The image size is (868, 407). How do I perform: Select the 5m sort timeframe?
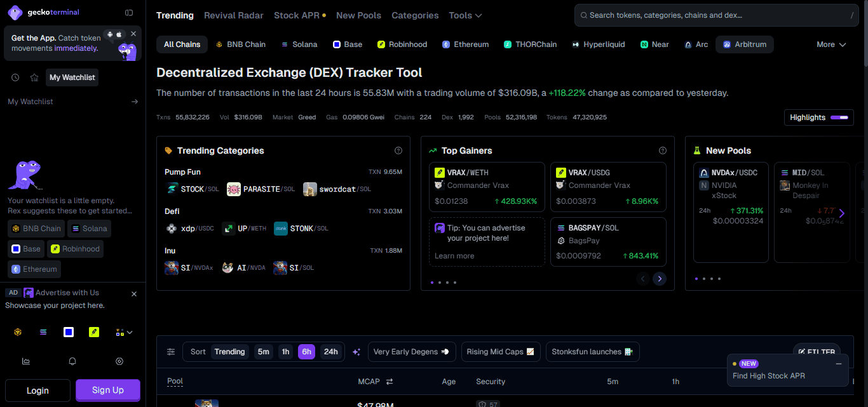click(263, 352)
